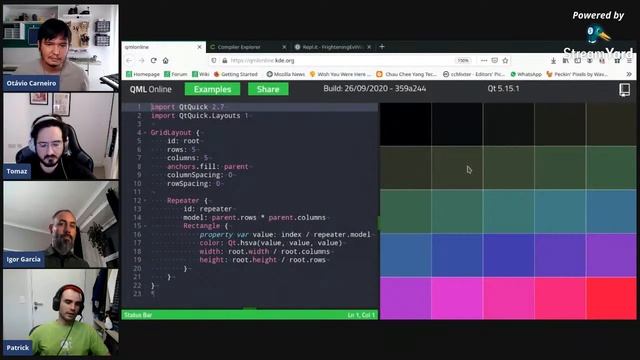
Task: Switch to the qmlonline tab
Action: click(163, 47)
